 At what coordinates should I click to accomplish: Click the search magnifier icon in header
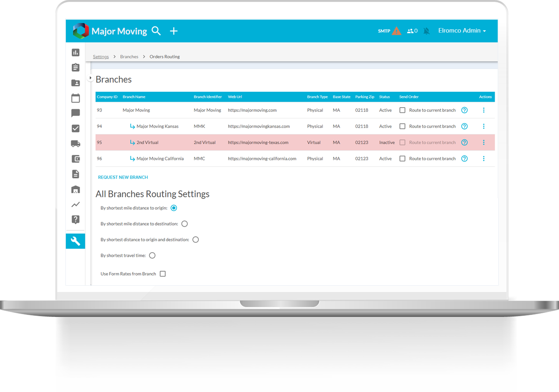pos(156,31)
